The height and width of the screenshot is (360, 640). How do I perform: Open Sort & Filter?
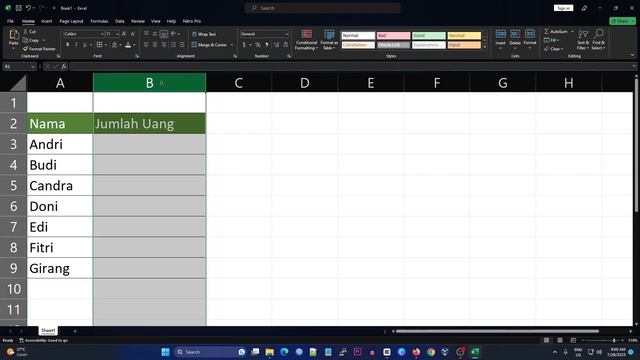(x=583, y=39)
